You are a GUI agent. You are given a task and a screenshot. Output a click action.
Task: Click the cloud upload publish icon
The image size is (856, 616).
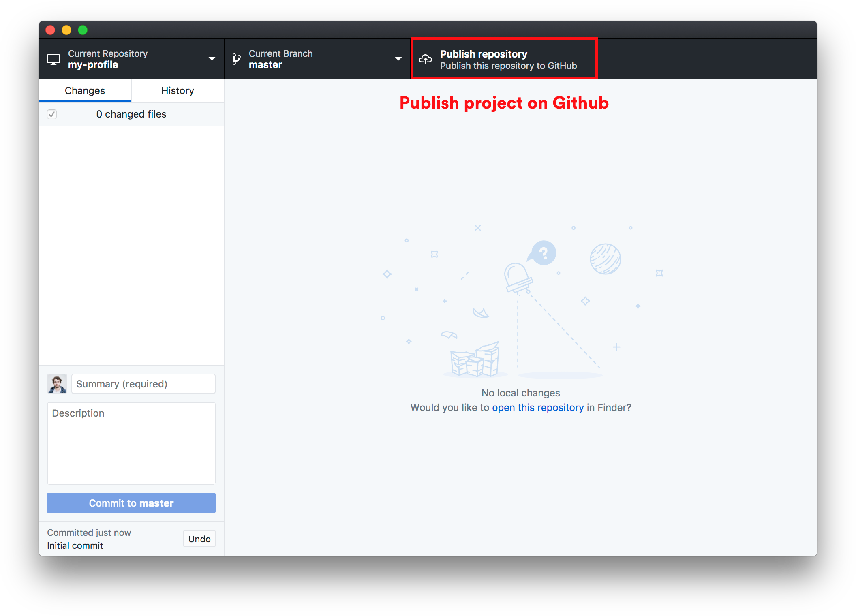point(426,59)
